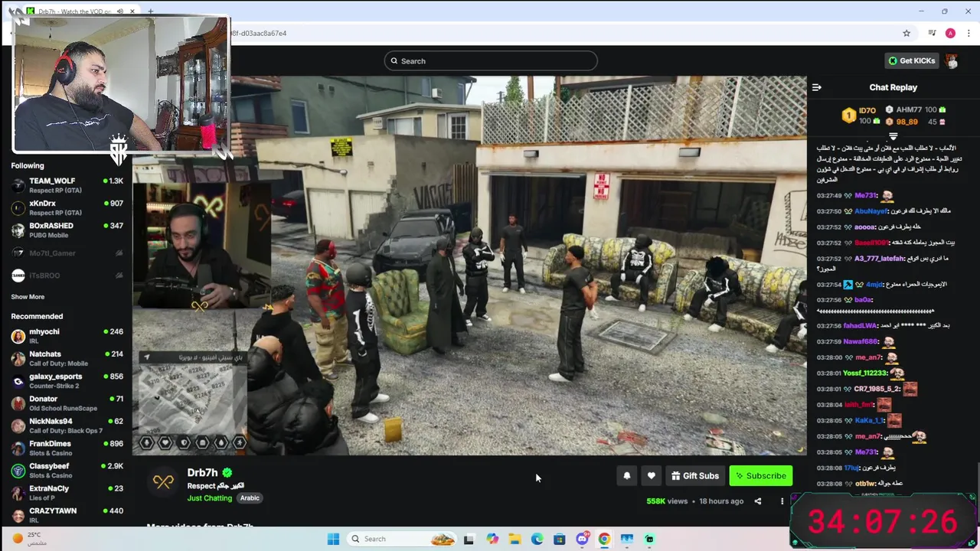Expand the chat leaderboard arrow under the top gifters
The width and height of the screenshot is (980, 551).
[893, 136]
